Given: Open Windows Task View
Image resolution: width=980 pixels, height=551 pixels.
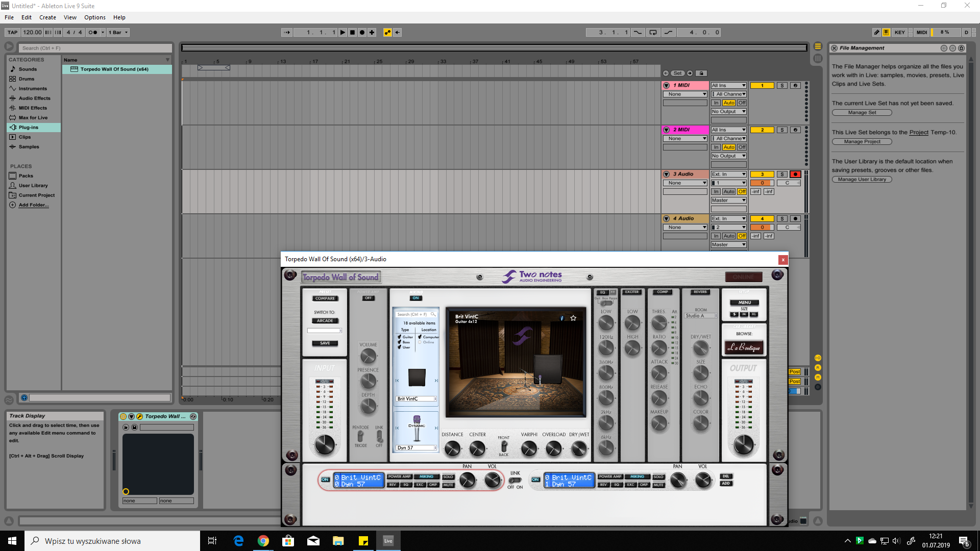Looking at the screenshot, I should 212,541.
